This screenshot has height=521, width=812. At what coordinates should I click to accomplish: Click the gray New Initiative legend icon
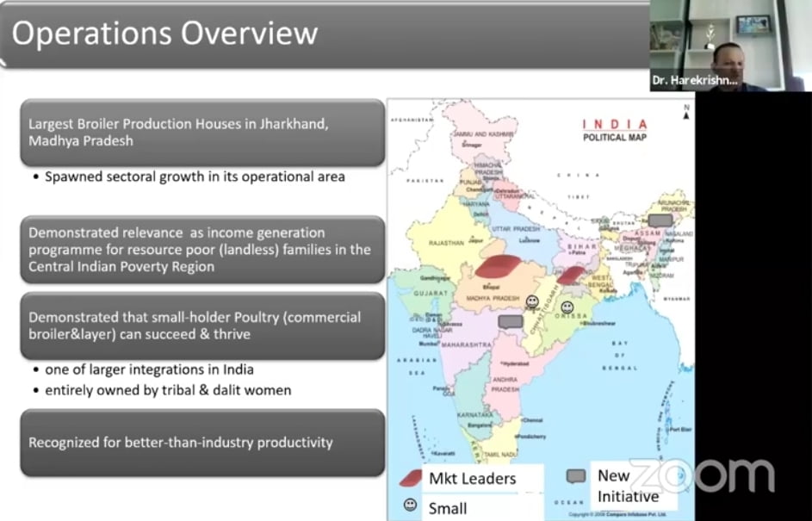point(576,476)
